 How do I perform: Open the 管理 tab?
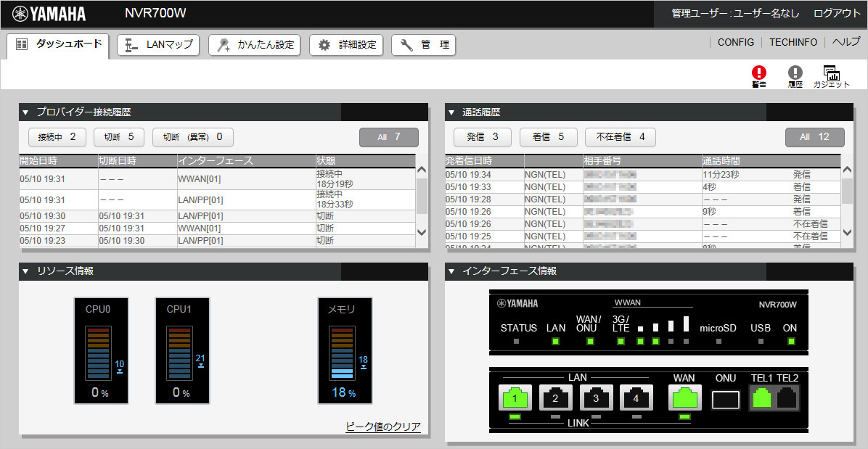tap(424, 46)
